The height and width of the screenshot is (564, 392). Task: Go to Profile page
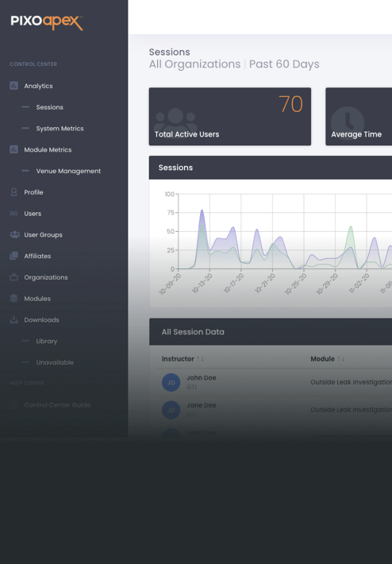(34, 192)
